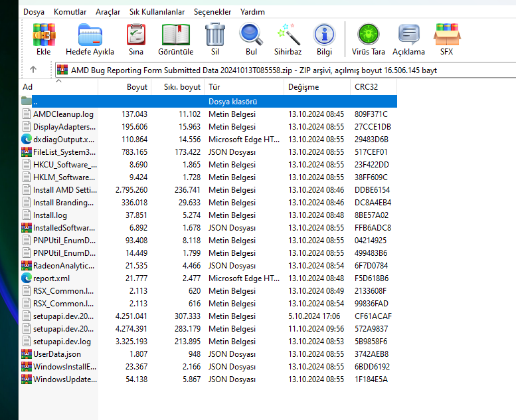Viewport: 516px width, 420px height.
Task: Sort by Sıkı. boyut column header
Action: (x=178, y=87)
